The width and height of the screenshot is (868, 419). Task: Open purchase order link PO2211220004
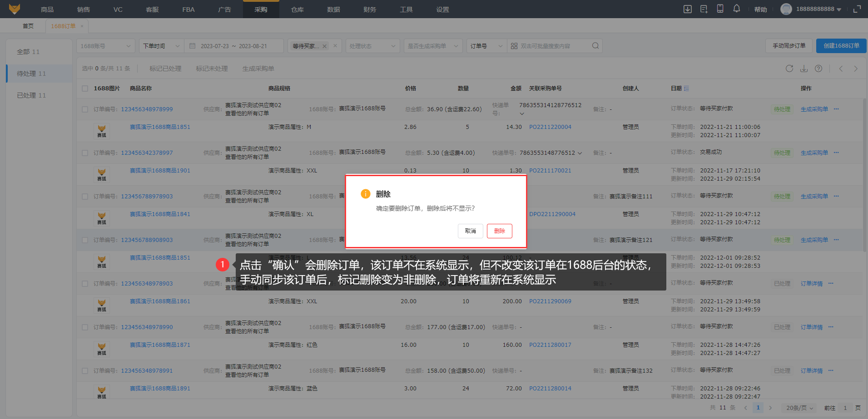(550, 127)
